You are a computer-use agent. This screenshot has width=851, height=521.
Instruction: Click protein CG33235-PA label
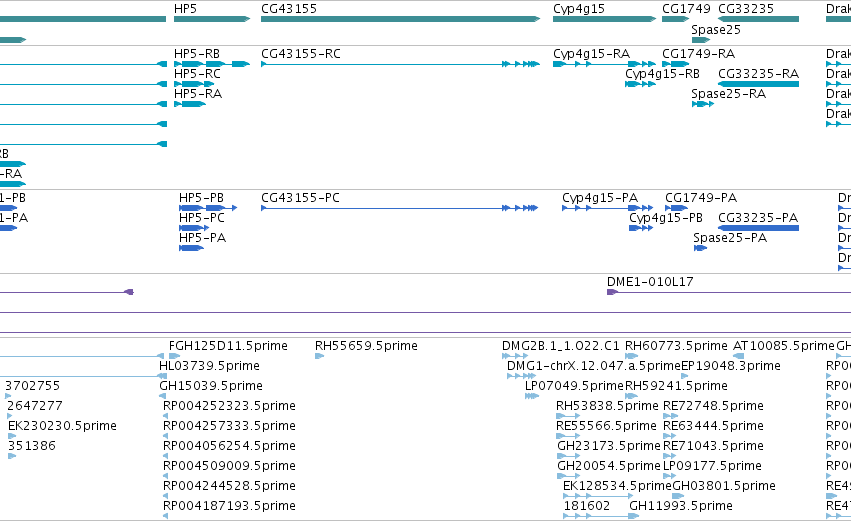pyautogui.click(x=758, y=218)
